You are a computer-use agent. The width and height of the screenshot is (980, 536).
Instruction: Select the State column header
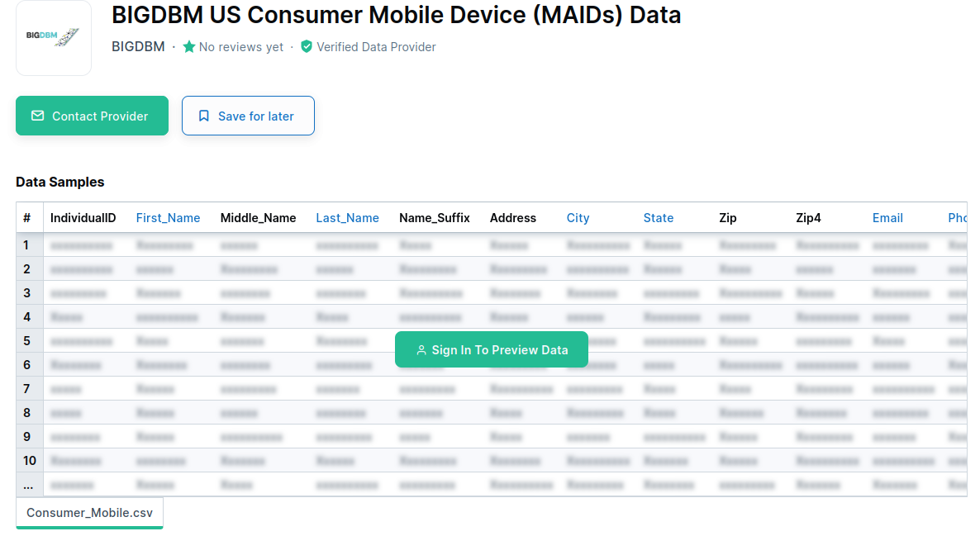[x=659, y=218]
